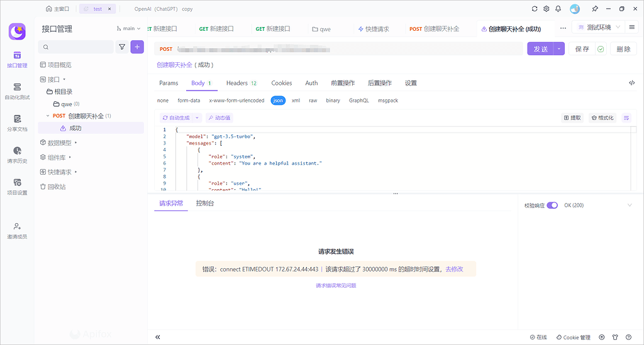Switch to the Auth tab
Image resolution: width=644 pixels, height=345 pixels.
point(311,83)
